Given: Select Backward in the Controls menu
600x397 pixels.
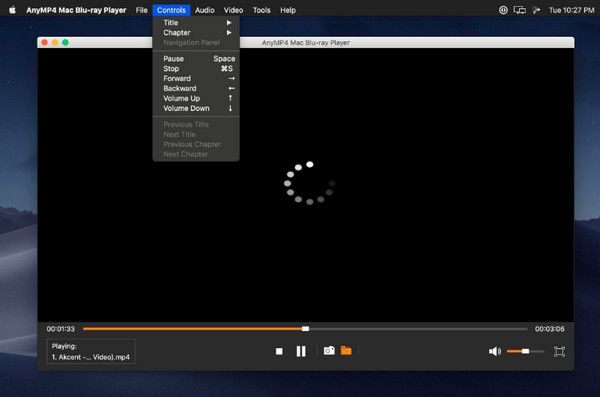Looking at the screenshot, I should pyautogui.click(x=196, y=88).
